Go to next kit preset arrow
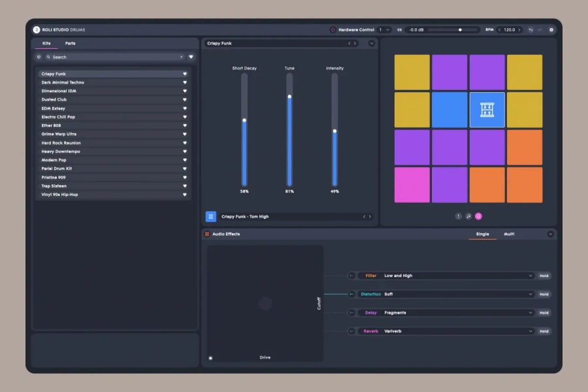Viewport: 588px width, 392px height. pyautogui.click(x=355, y=44)
